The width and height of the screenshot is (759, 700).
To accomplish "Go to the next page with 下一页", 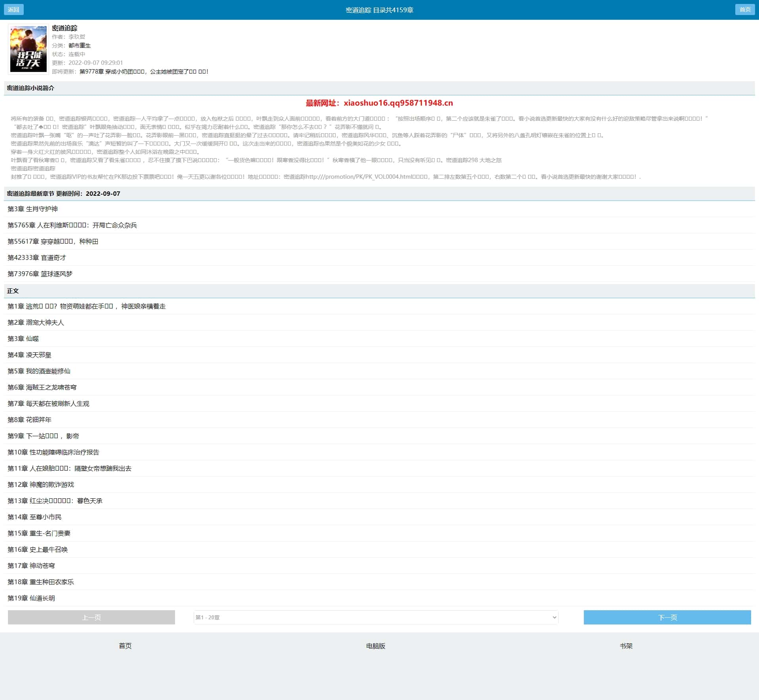I will click(x=667, y=617).
